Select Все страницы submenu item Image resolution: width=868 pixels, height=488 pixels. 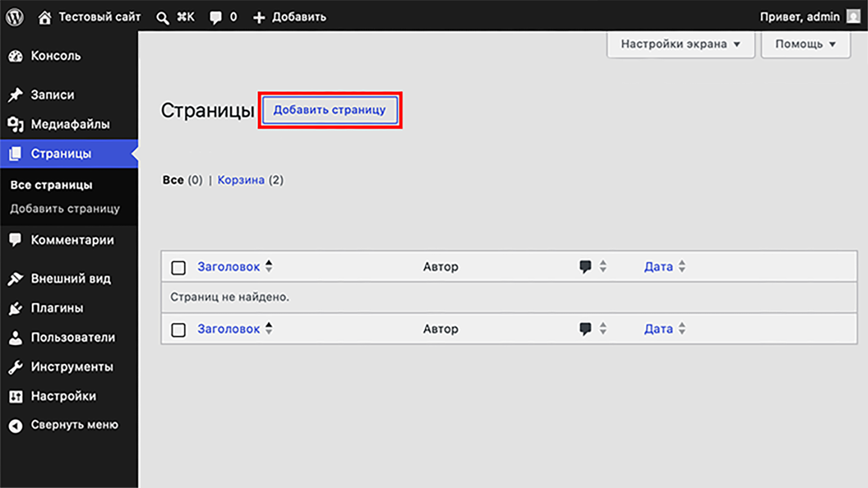[x=51, y=185]
